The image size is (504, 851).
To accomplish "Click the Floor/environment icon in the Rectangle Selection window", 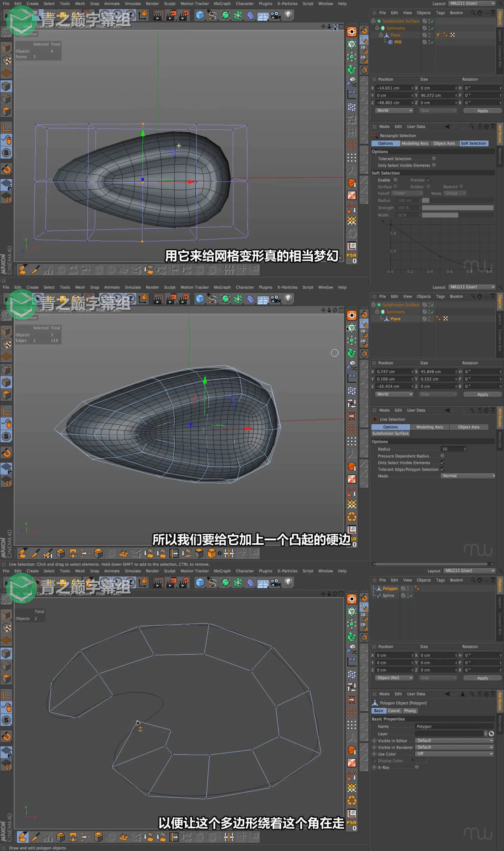I will click(x=263, y=15).
